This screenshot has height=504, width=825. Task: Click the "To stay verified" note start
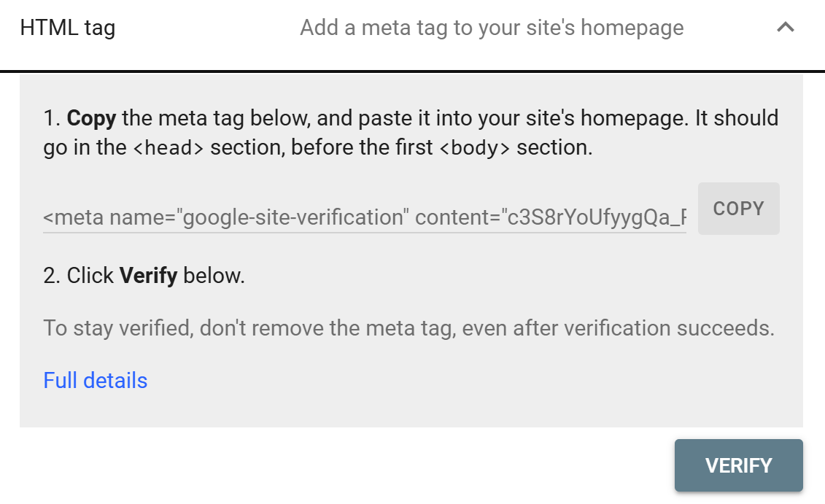115,328
